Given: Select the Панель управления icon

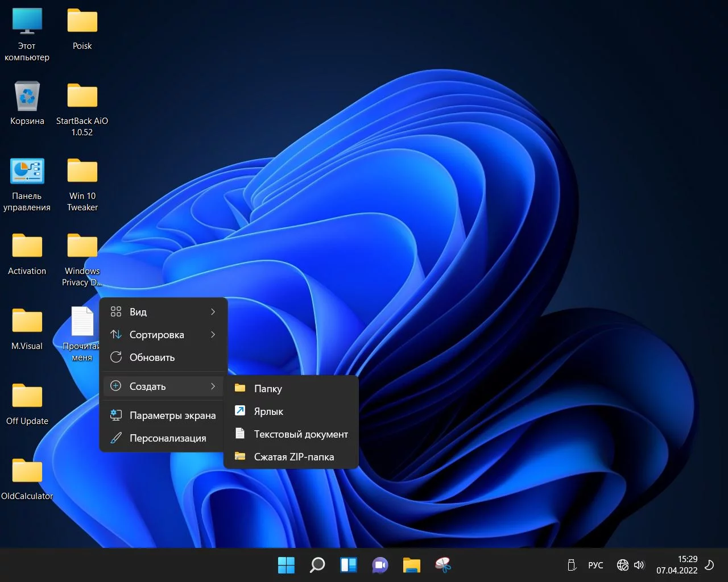Looking at the screenshot, I should (x=27, y=172).
